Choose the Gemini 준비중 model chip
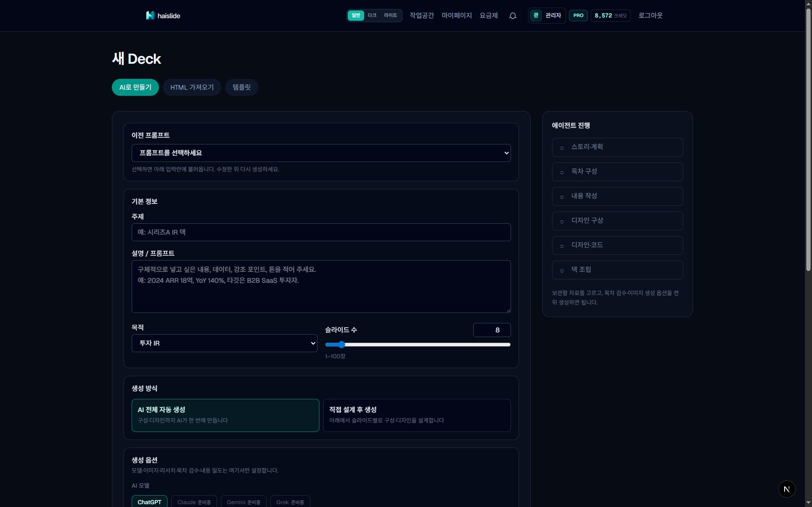The height and width of the screenshot is (507, 812). point(243,502)
